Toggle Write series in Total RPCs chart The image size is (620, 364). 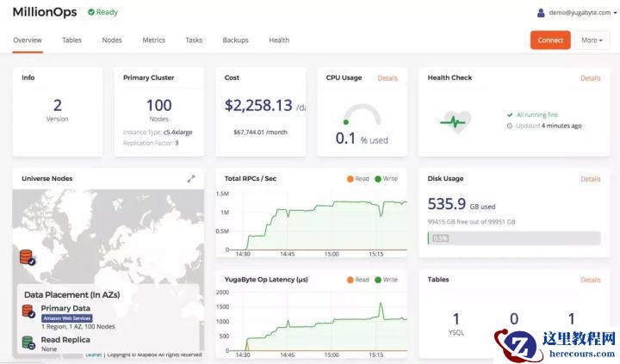(385, 179)
